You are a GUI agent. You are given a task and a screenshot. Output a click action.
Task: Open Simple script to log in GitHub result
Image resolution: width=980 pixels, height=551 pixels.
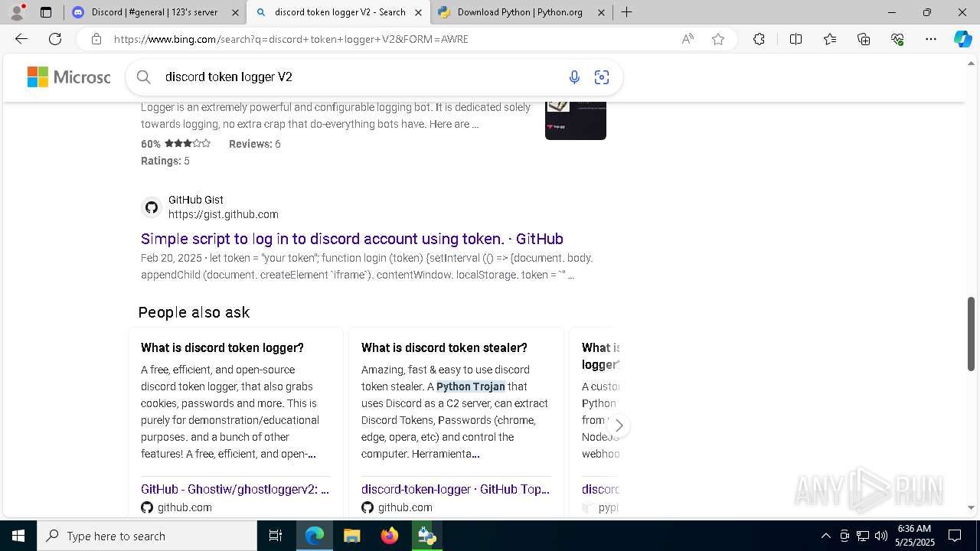pyautogui.click(x=352, y=239)
